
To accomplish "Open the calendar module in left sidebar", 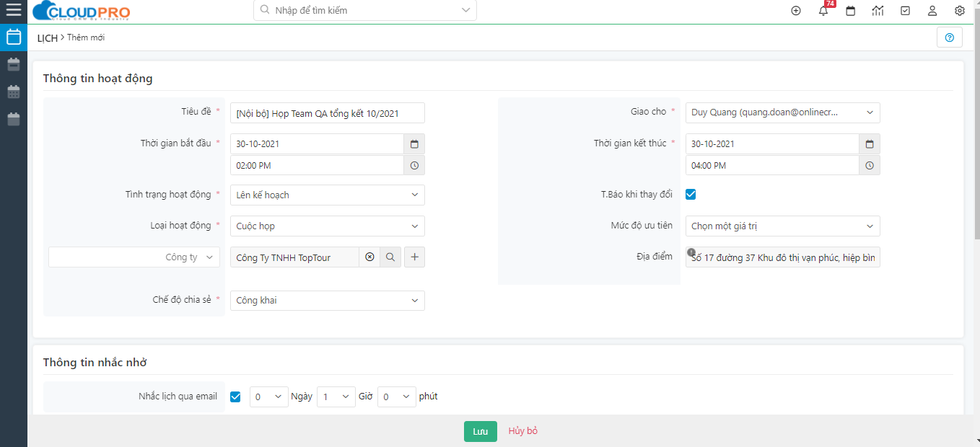I will click(14, 37).
